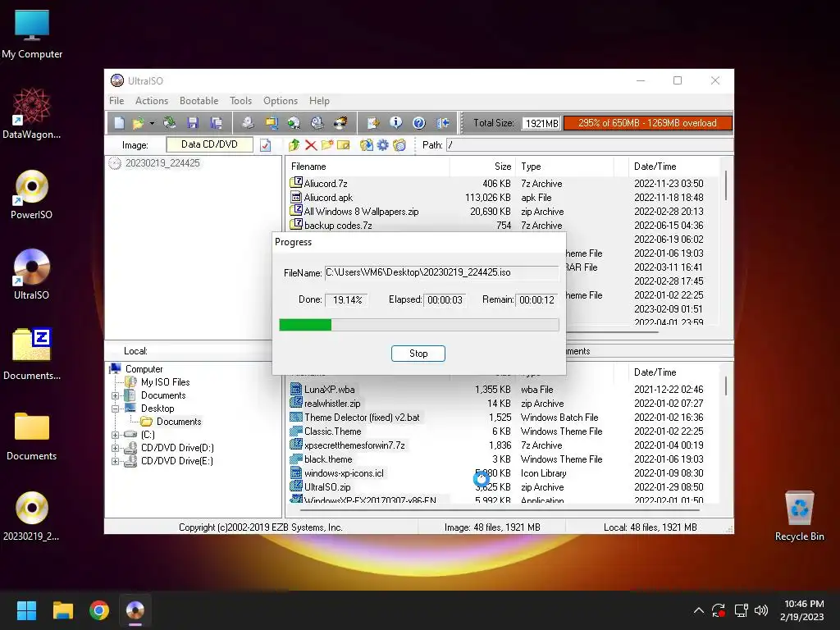The width and height of the screenshot is (840, 630).
Task: Select All Windows 8 Wallpapers.zip file
Action: [361, 212]
